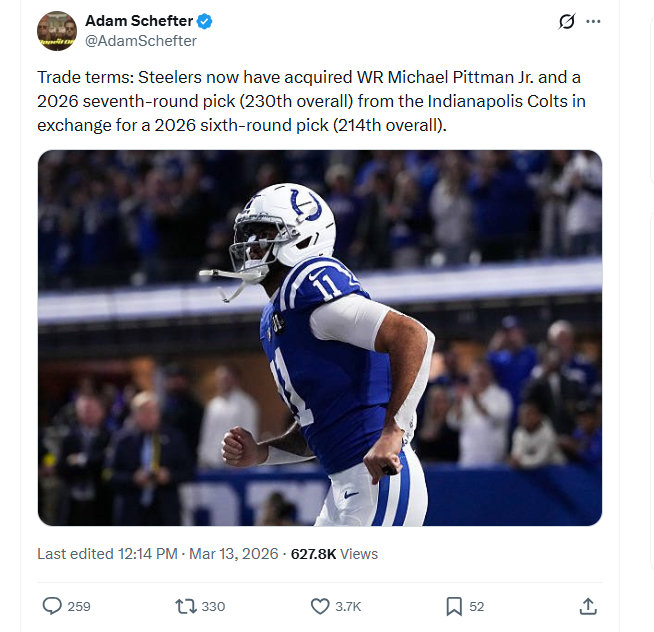Image resolution: width=654 pixels, height=632 pixels.
Task: Click the 3.7K likes count
Action: pos(348,606)
